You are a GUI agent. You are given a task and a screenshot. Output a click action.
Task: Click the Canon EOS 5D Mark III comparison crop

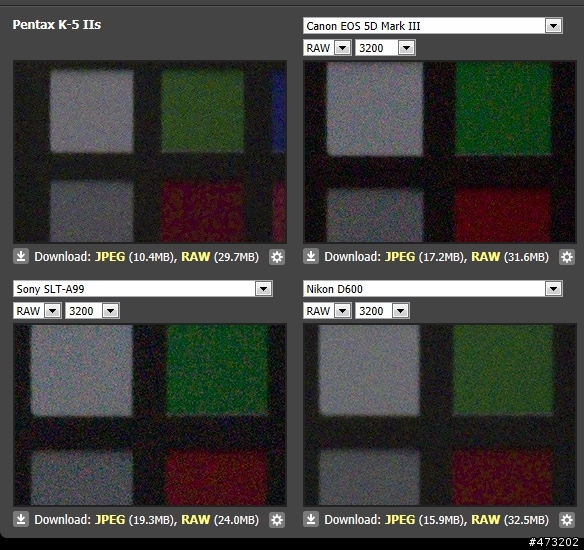[440, 152]
